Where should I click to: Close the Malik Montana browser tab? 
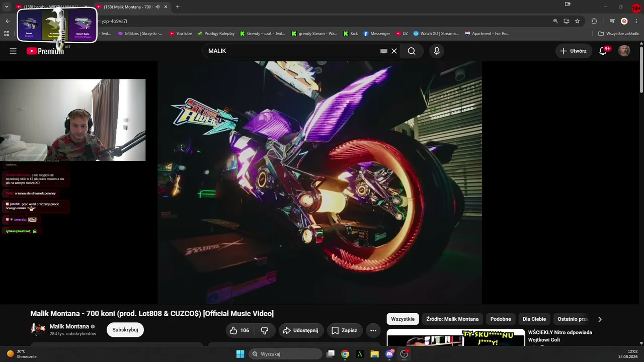166,7
